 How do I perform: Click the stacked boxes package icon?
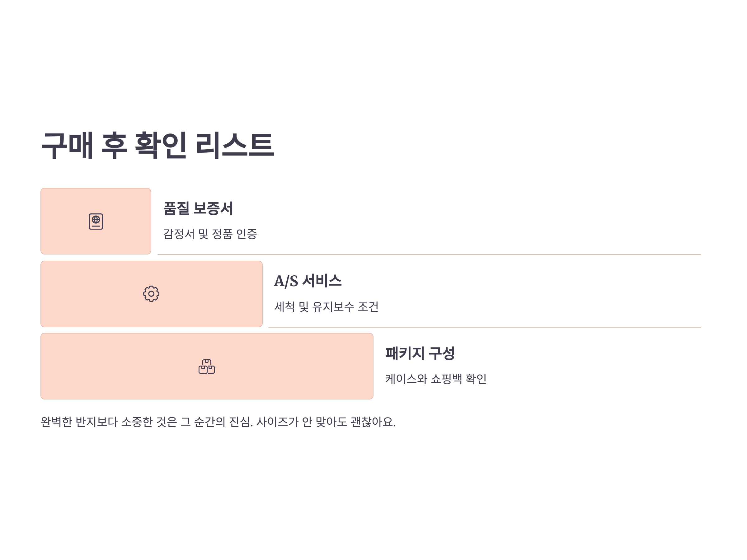pos(207,366)
